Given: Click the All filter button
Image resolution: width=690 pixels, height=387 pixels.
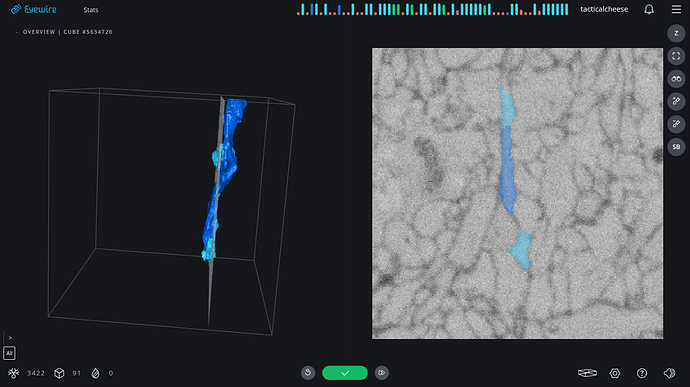Looking at the screenshot, I should 9,353.
